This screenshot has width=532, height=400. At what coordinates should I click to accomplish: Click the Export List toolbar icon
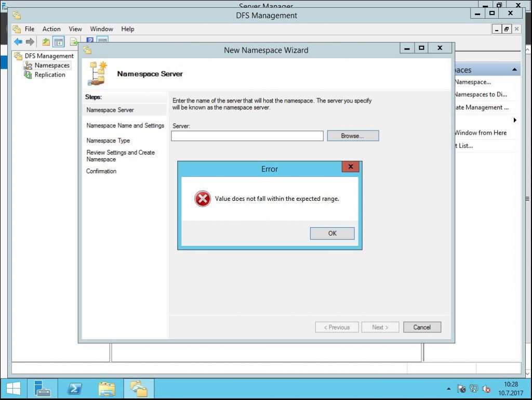tap(74, 42)
